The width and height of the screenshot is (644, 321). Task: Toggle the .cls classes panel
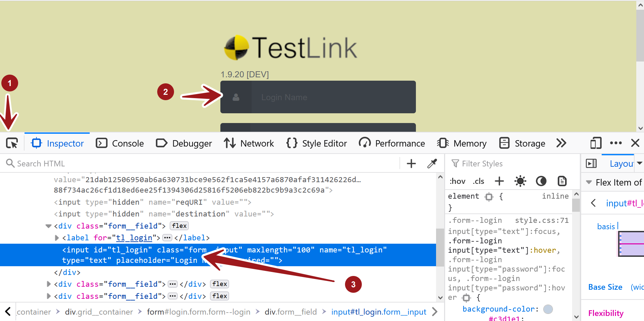[x=478, y=181]
